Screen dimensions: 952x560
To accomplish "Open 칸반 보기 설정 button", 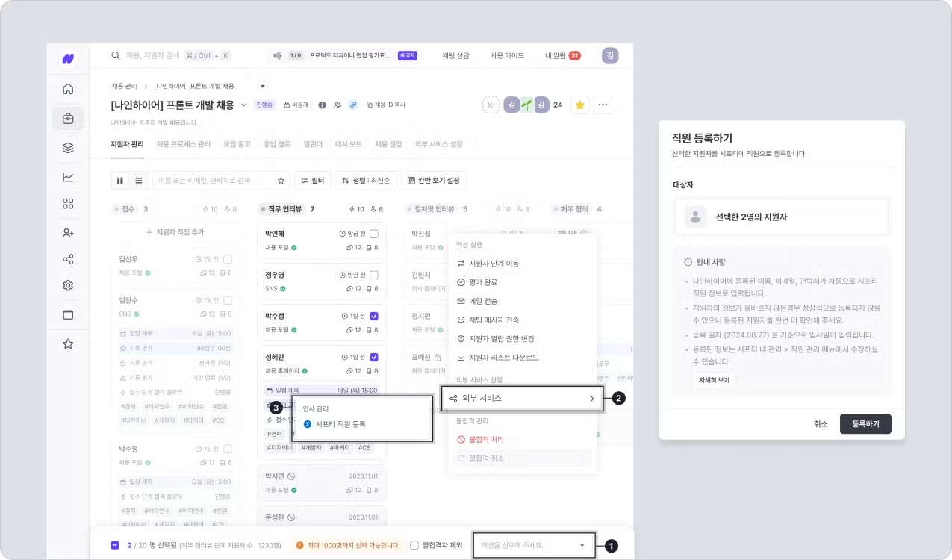I will coord(434,180).
